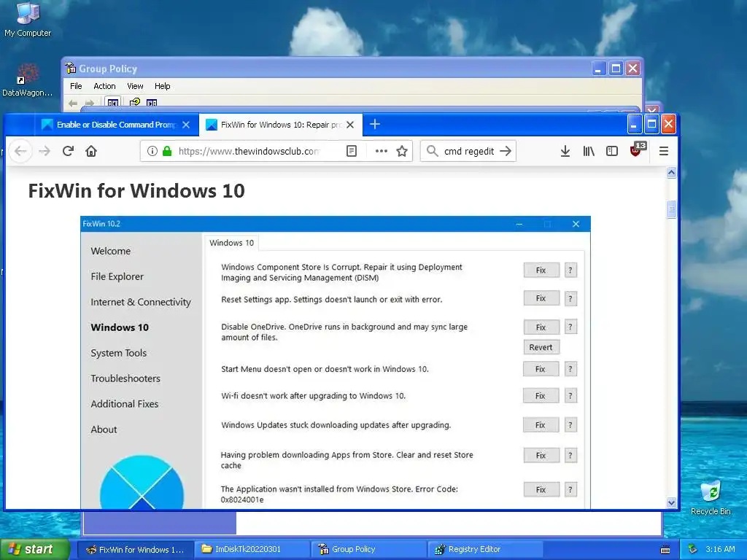Toggle reader view in address bar

tap(352, 151)
